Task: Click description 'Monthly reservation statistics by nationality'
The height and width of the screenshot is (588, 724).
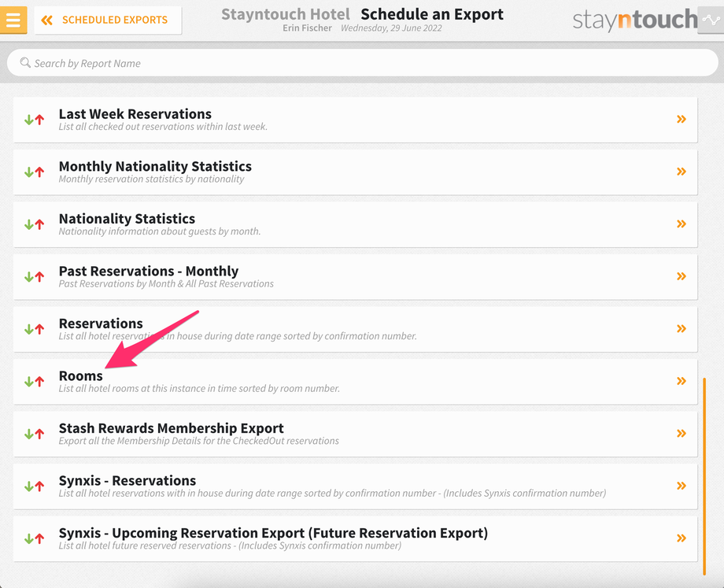Action: click(151, 179)
